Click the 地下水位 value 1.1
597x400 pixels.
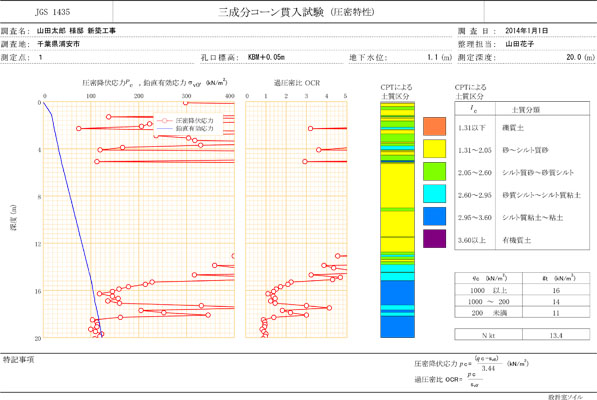[433, 57]
